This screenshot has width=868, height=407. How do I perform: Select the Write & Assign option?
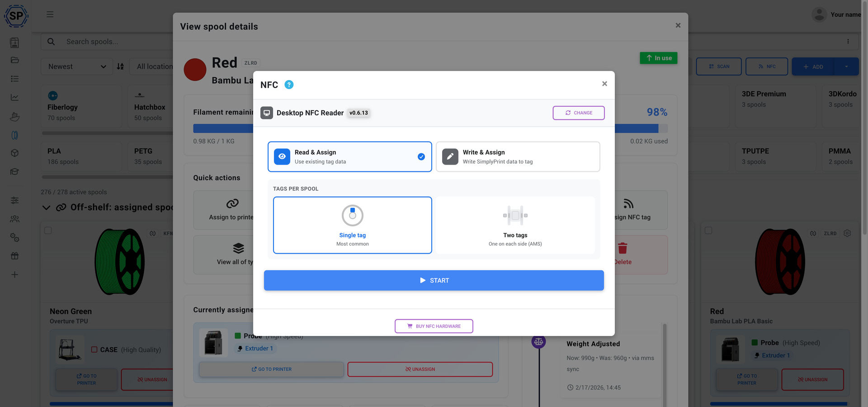(518, 156)
